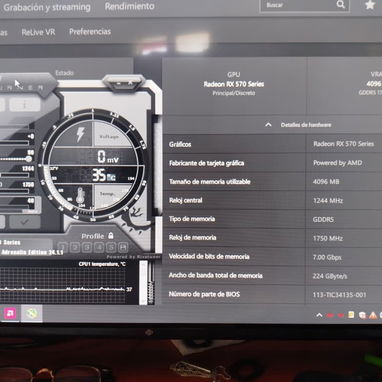Click the favorites star icon
The image size is (382, 382).
coord(370,5)
